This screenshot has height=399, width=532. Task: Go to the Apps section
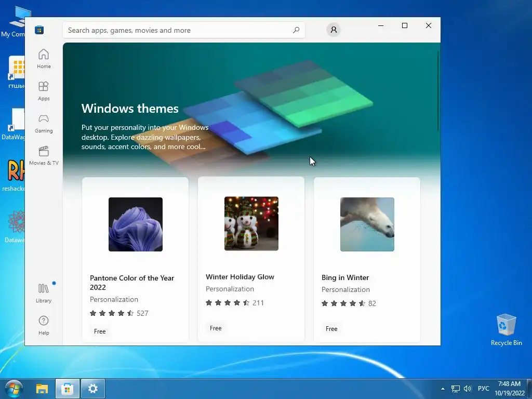[44, 91]
